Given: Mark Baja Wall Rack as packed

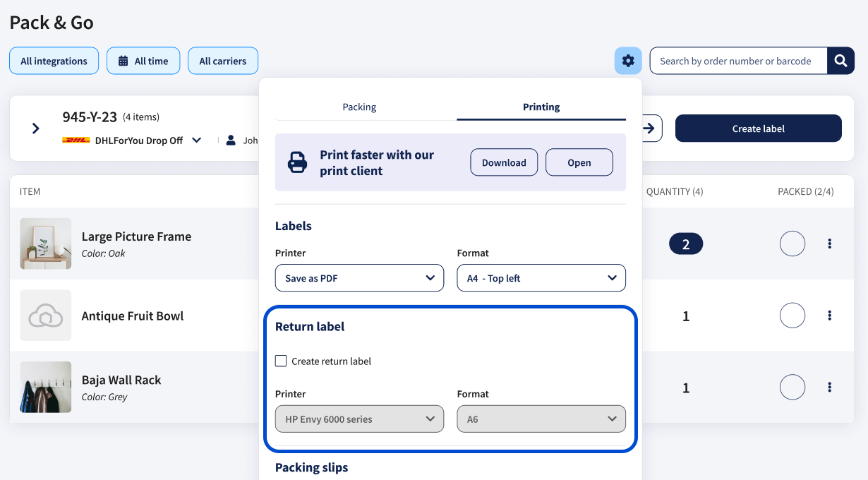Looking at the screenshot, I should click(792, 387).
